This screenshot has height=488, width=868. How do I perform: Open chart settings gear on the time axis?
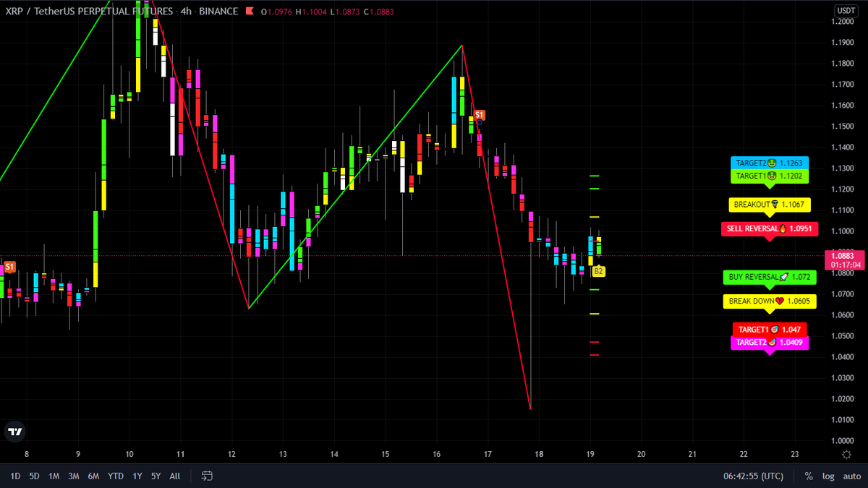846,454
